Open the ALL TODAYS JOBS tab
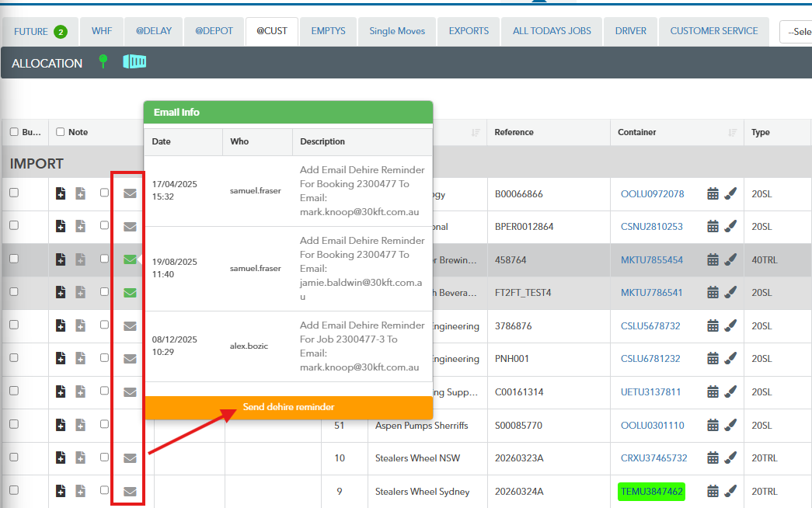 click(x=552, y=31)
